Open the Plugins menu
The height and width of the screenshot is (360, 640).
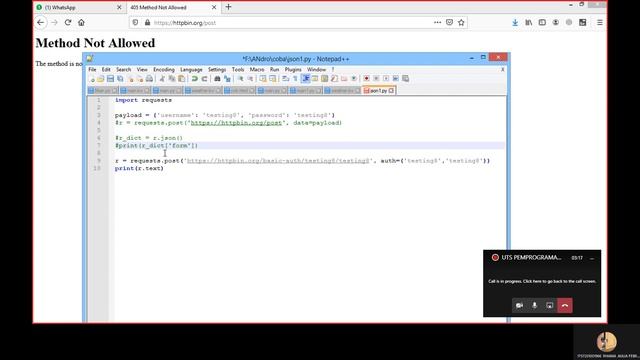pyautogui.click(x=293, y=70)
